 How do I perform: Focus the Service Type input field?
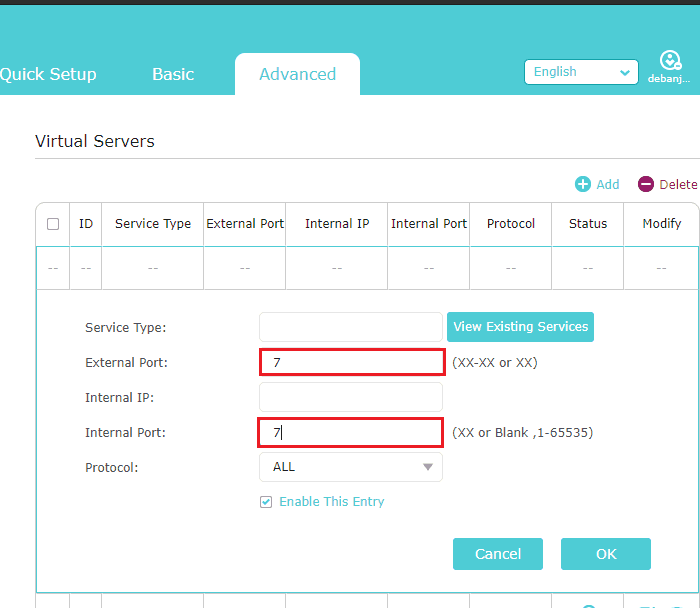[351, 327]
